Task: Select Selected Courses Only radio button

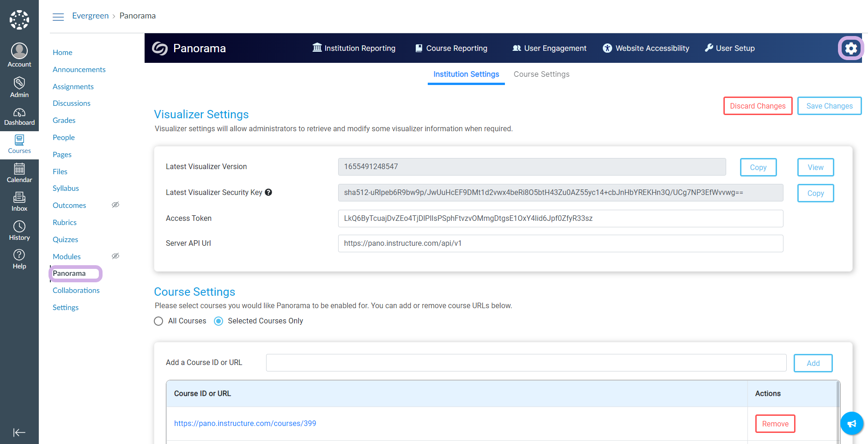Action: pyautogui.click(x=219, y=321)
